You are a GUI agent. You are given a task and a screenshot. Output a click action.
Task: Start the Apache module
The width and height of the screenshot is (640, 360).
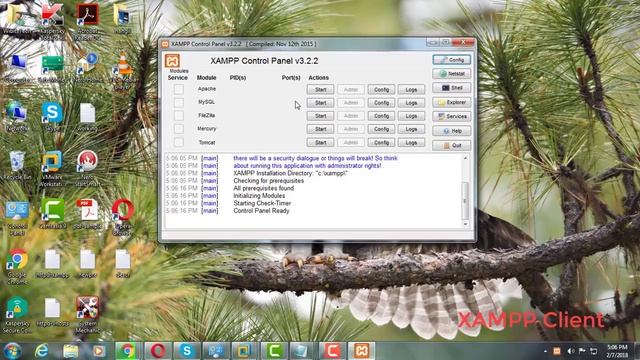(320, 89)
